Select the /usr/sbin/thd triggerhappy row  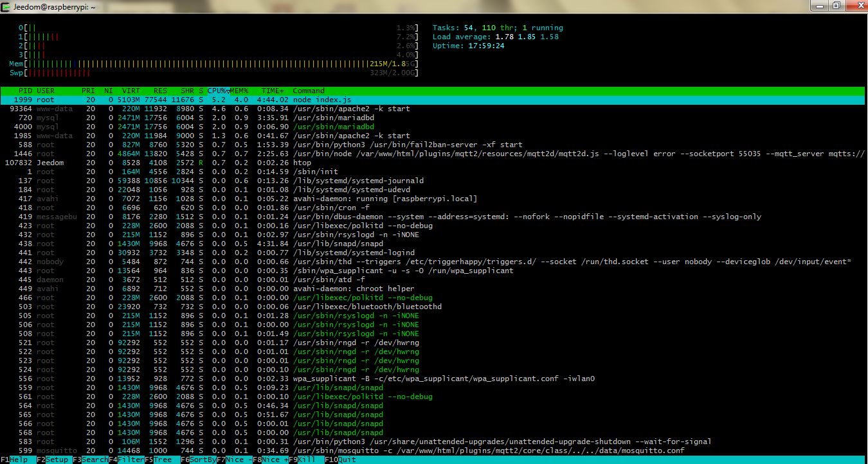[433, 262]
